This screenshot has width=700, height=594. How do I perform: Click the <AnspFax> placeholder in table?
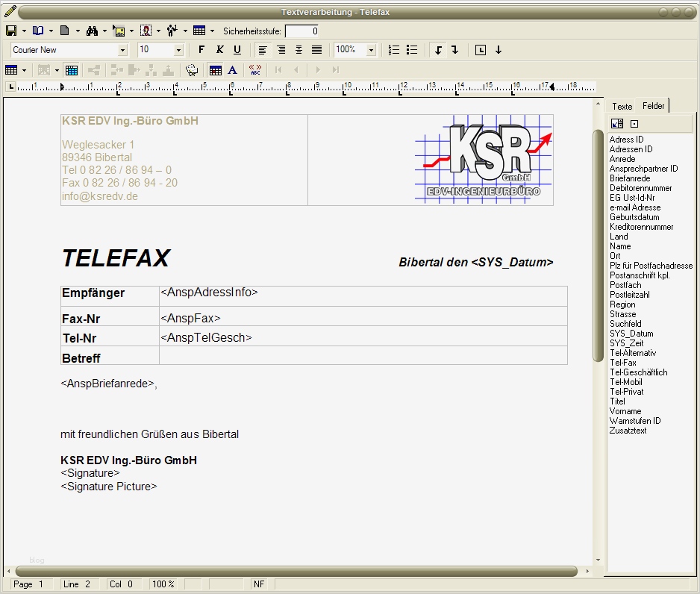(190, 318)
